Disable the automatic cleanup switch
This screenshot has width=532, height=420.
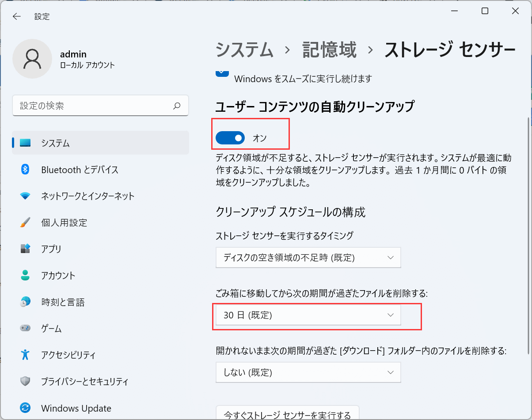pyautogui.click(x=230, y=138)
